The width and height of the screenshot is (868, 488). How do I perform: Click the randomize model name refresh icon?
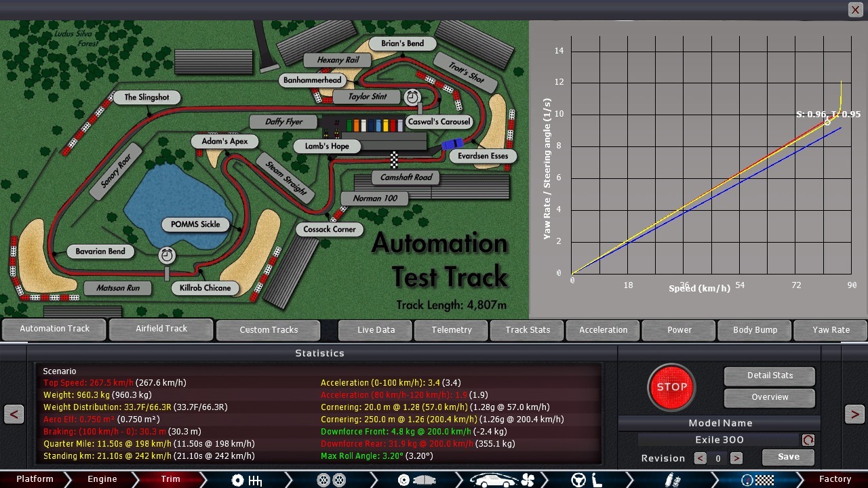pyautogui.click(x=808, y=440)
